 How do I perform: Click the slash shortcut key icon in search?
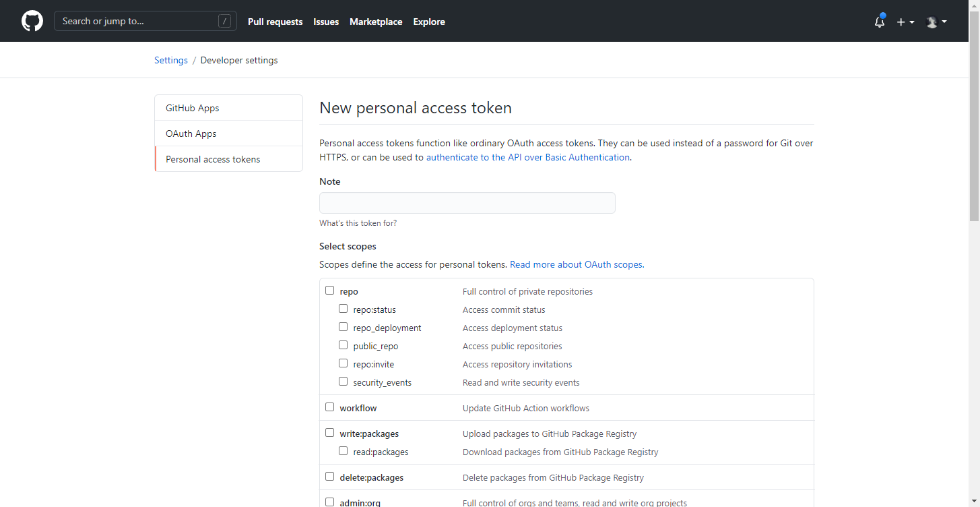click(x=224, y=21)
